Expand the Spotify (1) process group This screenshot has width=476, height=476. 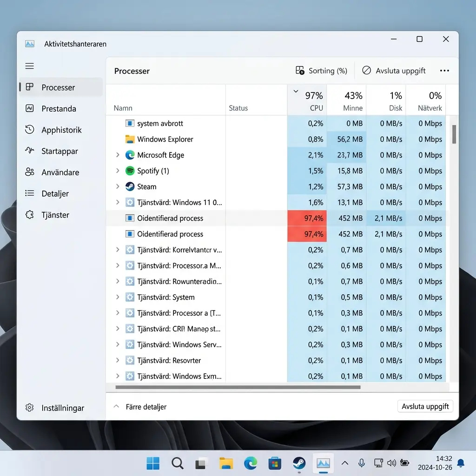[118, 171]
